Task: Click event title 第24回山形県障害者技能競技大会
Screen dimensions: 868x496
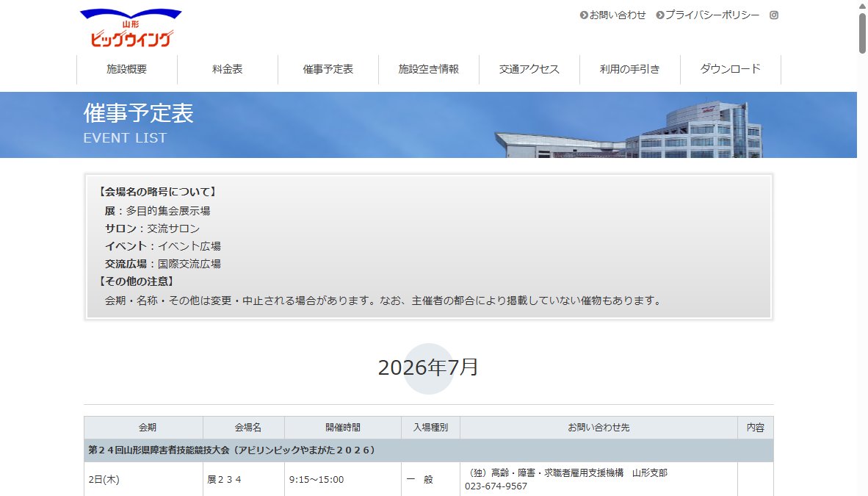Action: [232, 450]
